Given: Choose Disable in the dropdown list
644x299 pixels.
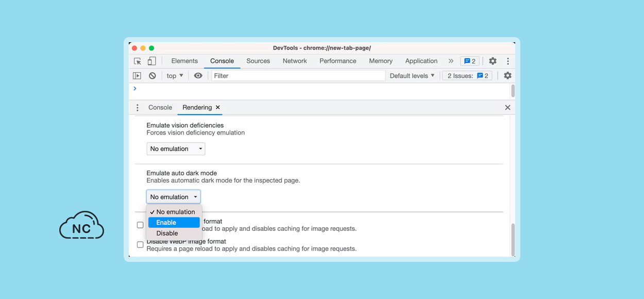Looking at the screenshot, I should click(x=174, y=233).
